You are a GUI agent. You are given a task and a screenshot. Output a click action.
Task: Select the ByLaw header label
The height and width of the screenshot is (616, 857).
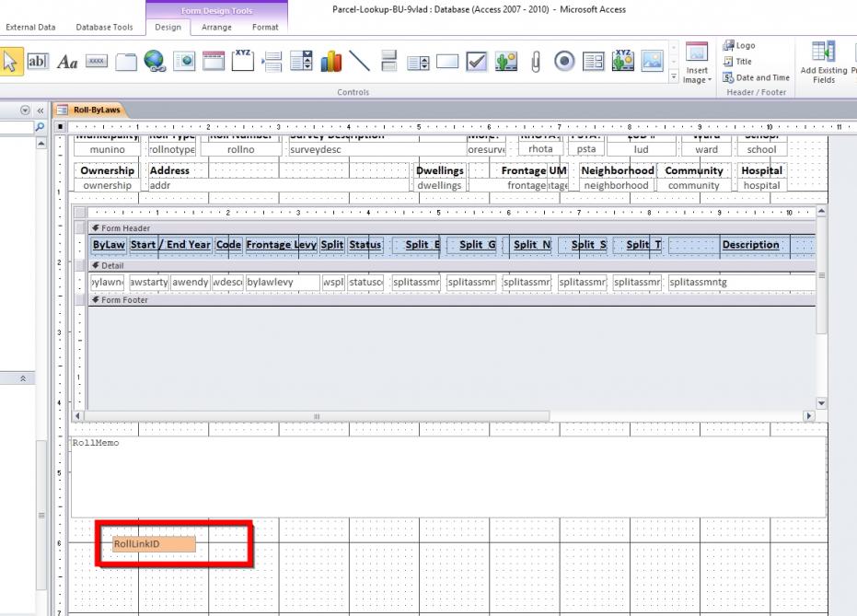(109, 245)
